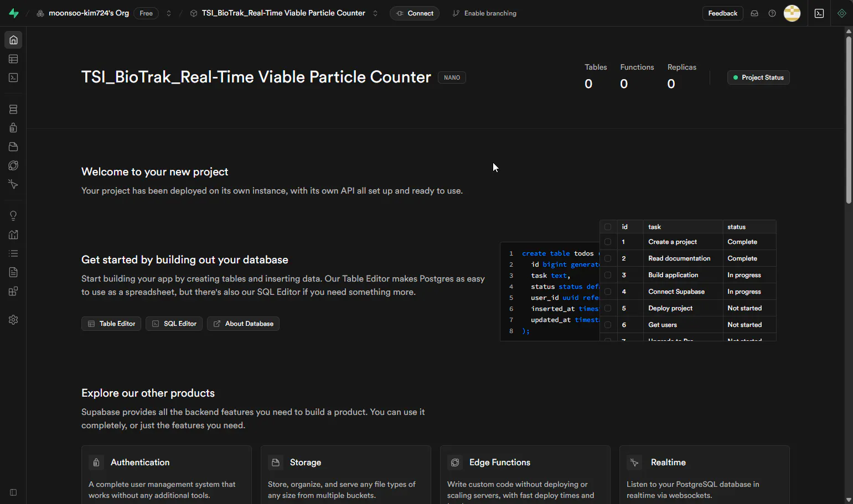This screenshot has width=853, height=504.
Task: Open the notifications inbox icon
Action: coord(754,13)
